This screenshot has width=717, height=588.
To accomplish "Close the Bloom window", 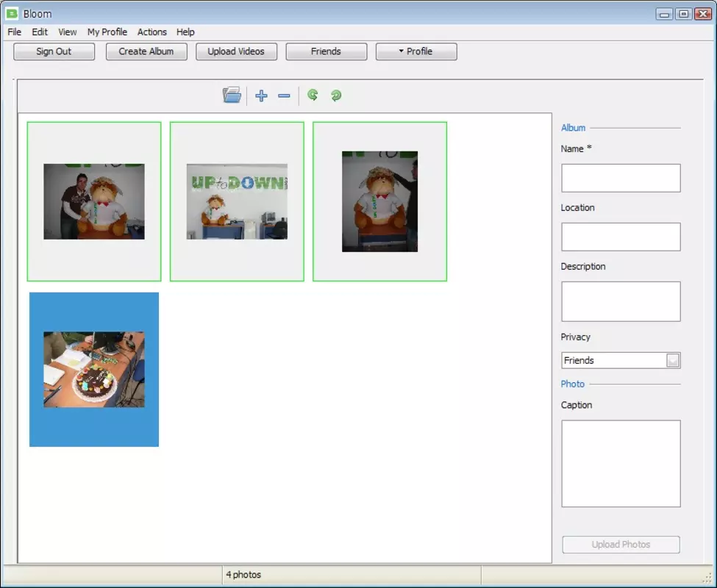I will pyautogui.click(x=703, y=14).
